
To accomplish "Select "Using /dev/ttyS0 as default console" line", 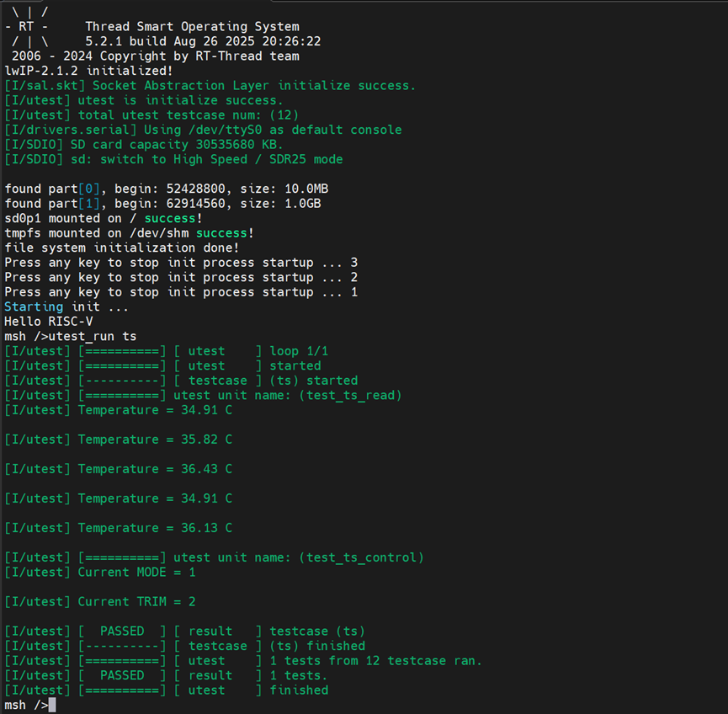I will pyautogui.click(x=204, y=130).
